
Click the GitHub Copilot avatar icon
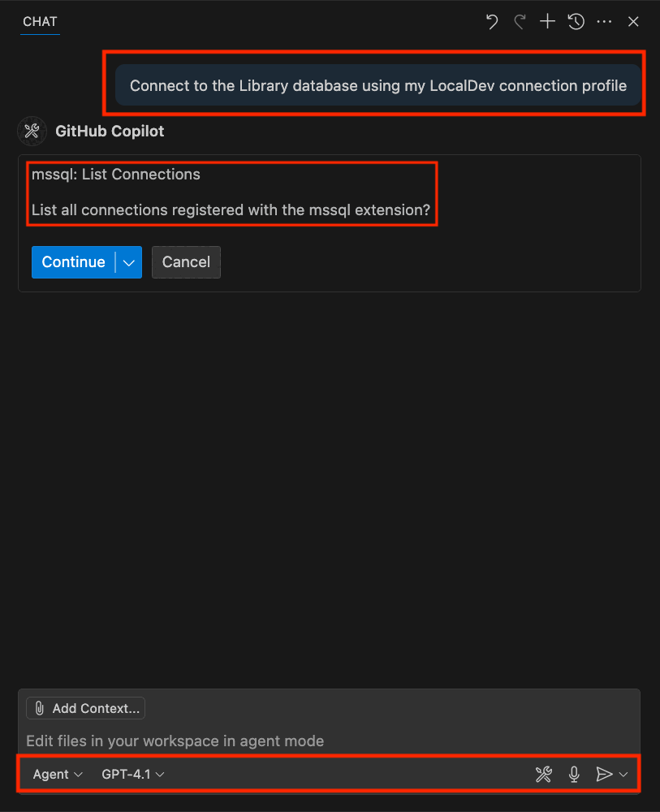click(x=31, y=131)
